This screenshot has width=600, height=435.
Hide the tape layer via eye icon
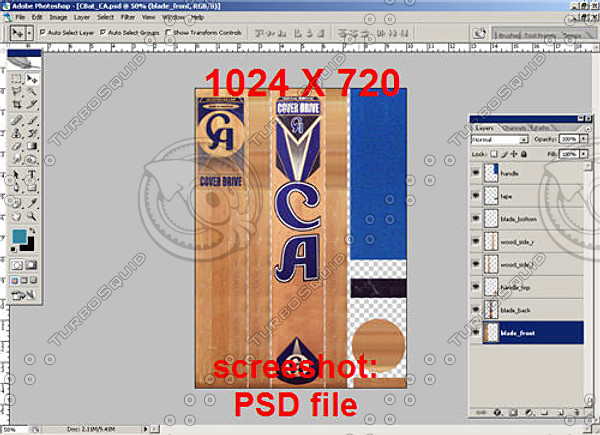click(476, 196)
